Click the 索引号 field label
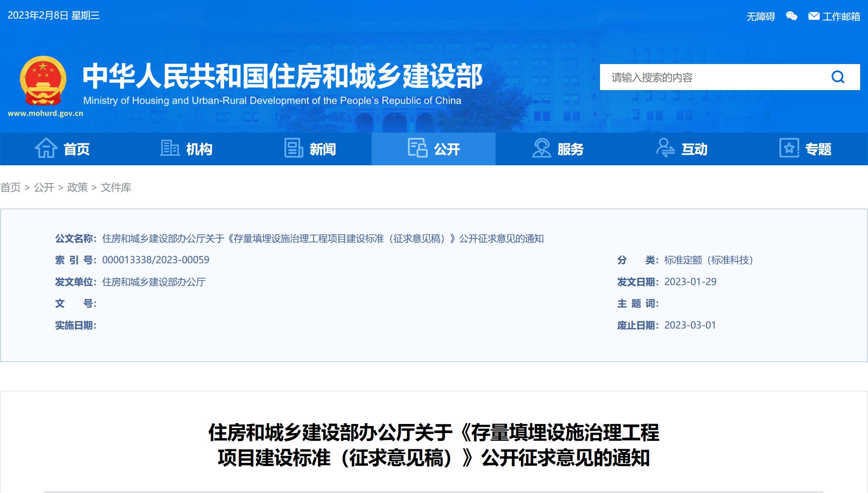This screenshot has height=493, width=868. (76, 260)
